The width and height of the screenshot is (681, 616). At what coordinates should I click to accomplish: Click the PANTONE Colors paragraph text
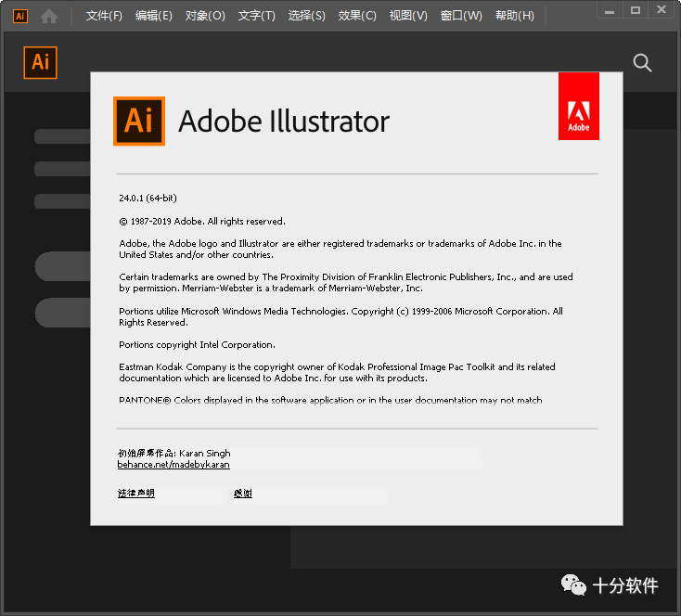[330, 400]
